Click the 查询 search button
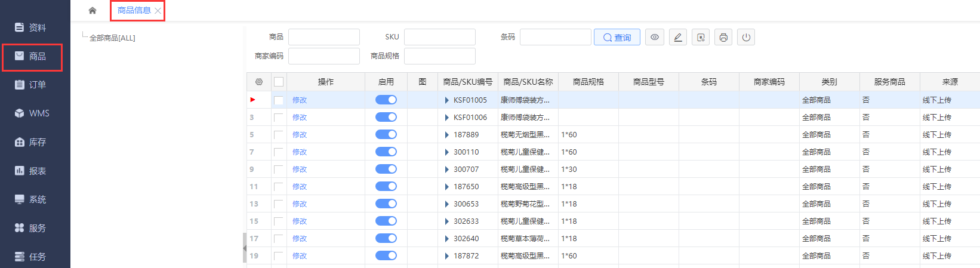980x268 pixels. 617,37
